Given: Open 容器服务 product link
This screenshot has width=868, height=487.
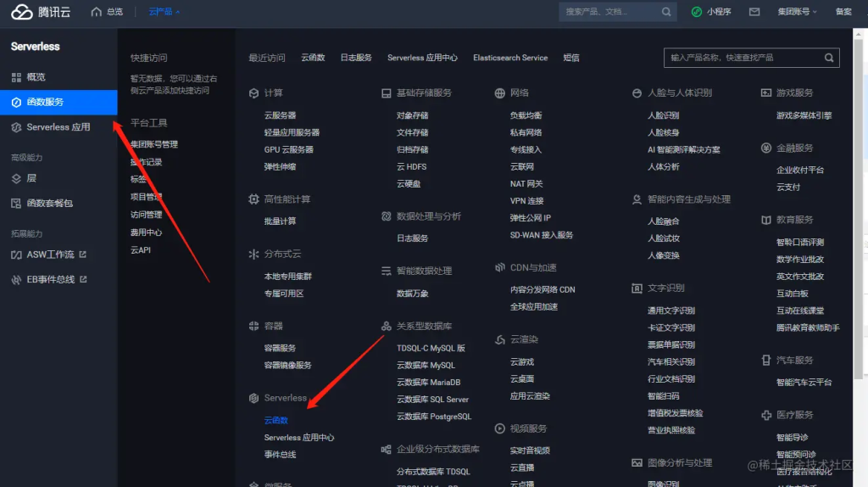Looking at the screenshot, I should click(x=280, y=348).
